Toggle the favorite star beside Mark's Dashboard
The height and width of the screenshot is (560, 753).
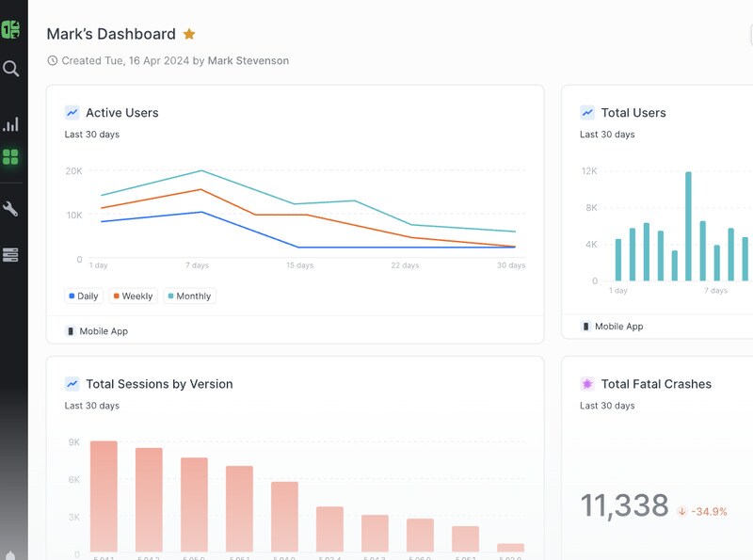point(189,34)
